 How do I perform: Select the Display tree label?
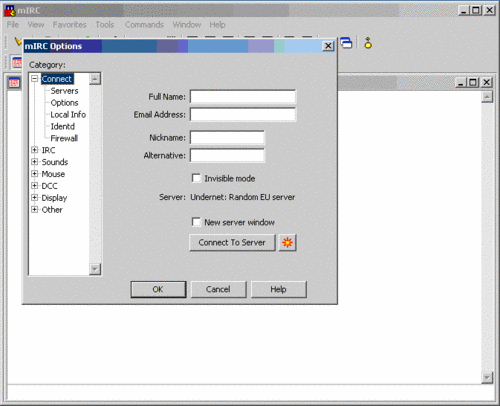pyautogui.click(x=54, y=198)
